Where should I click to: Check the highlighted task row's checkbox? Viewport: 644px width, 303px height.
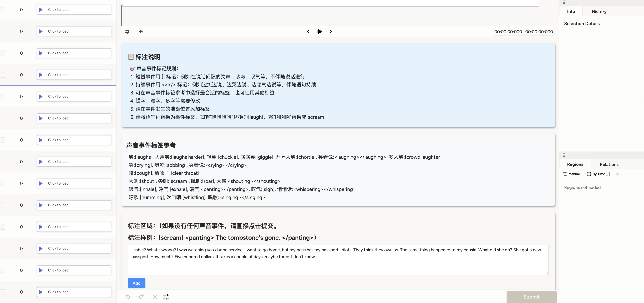(x=3, y=75)
